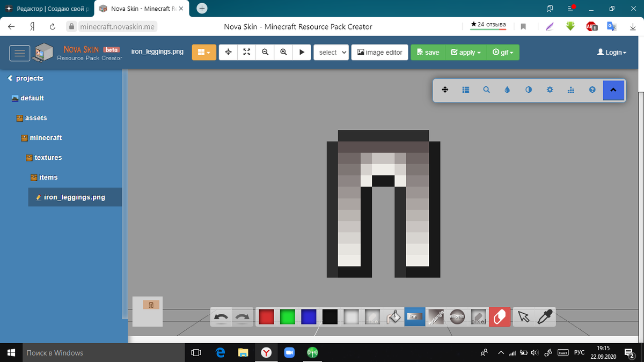This screenshot has width=644, height=362.
Task: Click the bar chart equalizer icon
Action: [570, 90]
